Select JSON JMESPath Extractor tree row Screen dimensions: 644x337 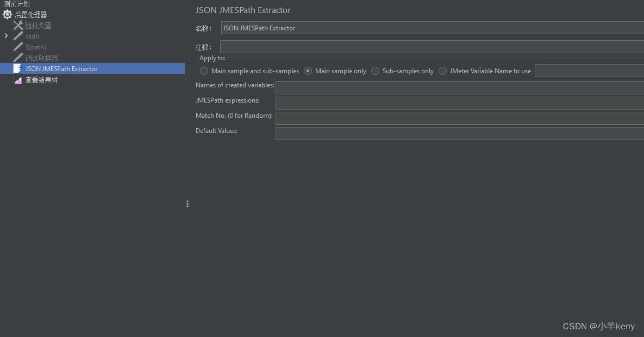(x=92, y=68)
